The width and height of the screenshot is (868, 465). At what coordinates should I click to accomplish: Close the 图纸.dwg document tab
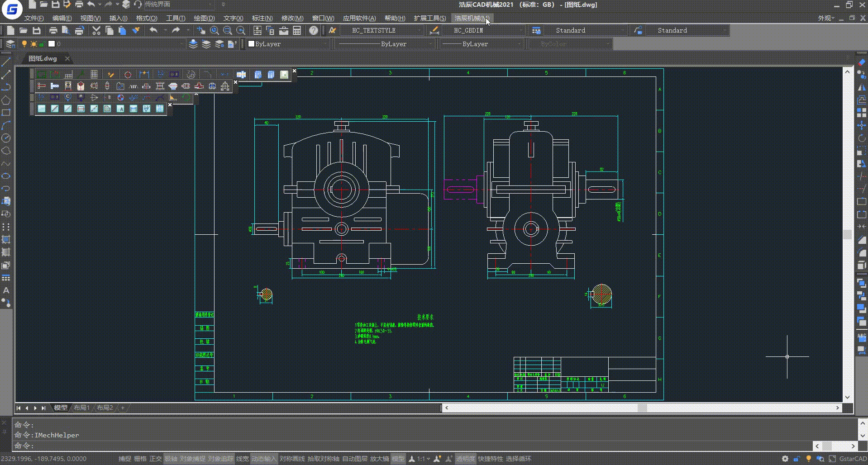67,58
